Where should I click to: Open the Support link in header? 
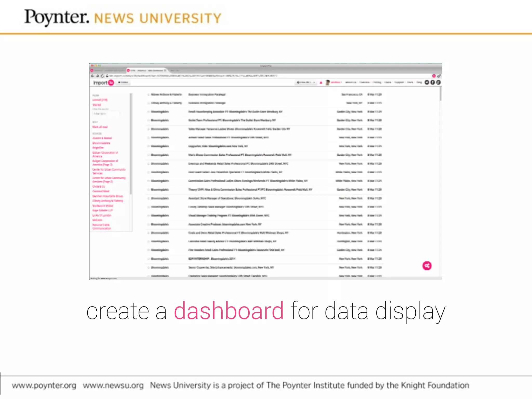click(399, 82)
